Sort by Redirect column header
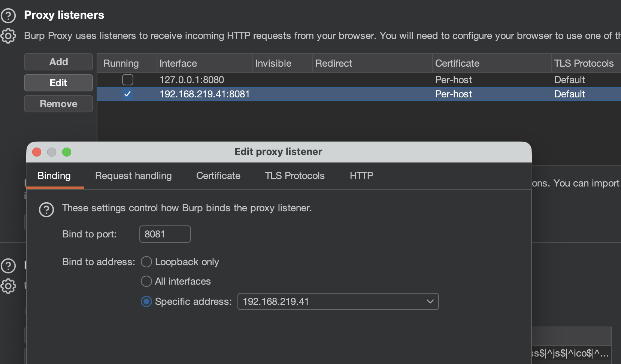The width and height of the screenshot is (621, 364). pos(372,63)
